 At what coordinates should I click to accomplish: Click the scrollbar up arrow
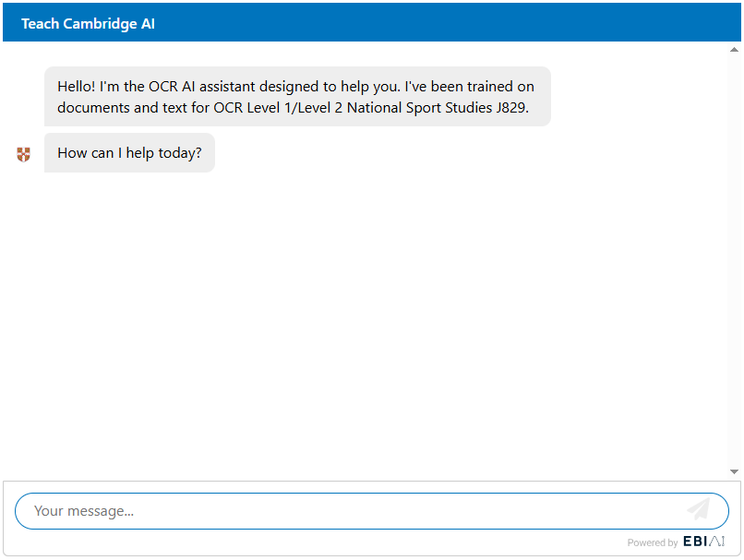[x=734, y=50]
